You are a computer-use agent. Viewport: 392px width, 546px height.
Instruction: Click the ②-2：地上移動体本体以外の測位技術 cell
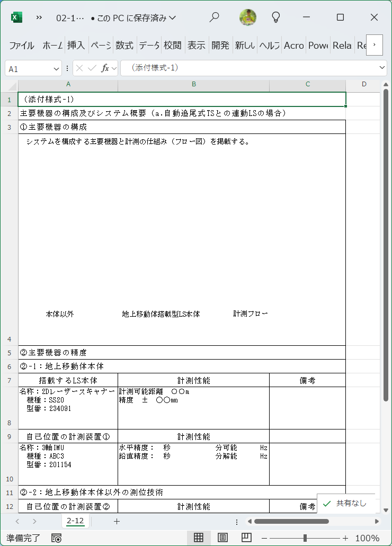point(182,493)
